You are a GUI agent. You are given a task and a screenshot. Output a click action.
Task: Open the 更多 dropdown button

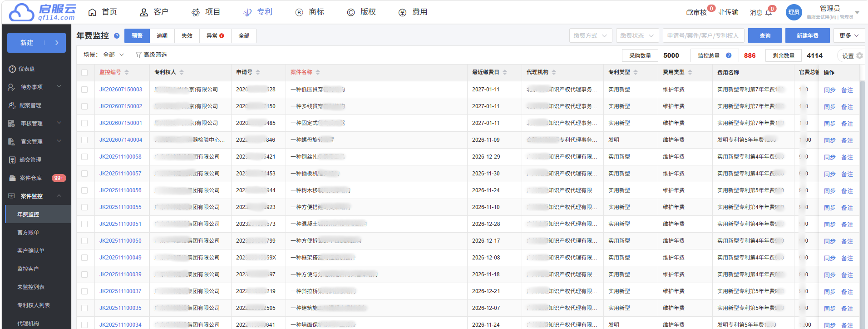(x=849, y=35)
